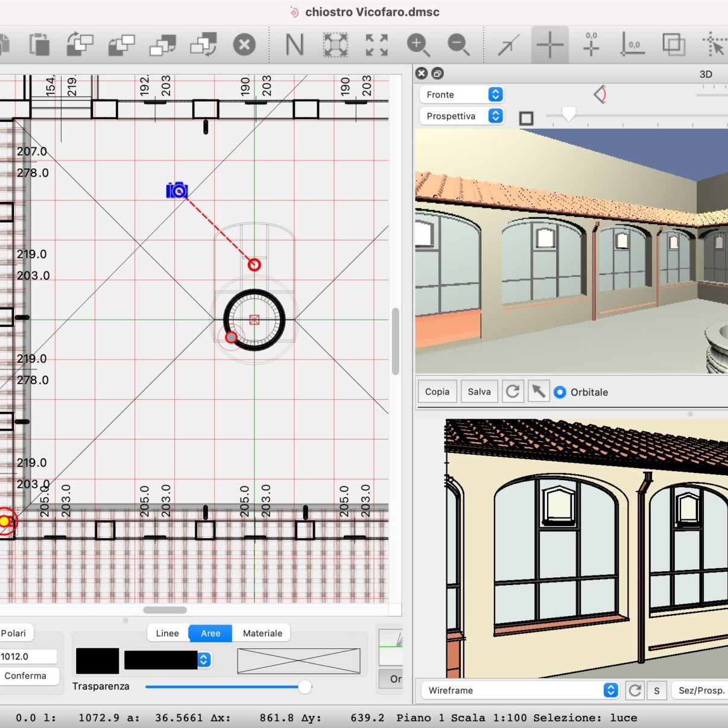Viewport: 728px width, 728px height.
Task: Click the zoom out magnifier icon
Action: click(458, 45)
